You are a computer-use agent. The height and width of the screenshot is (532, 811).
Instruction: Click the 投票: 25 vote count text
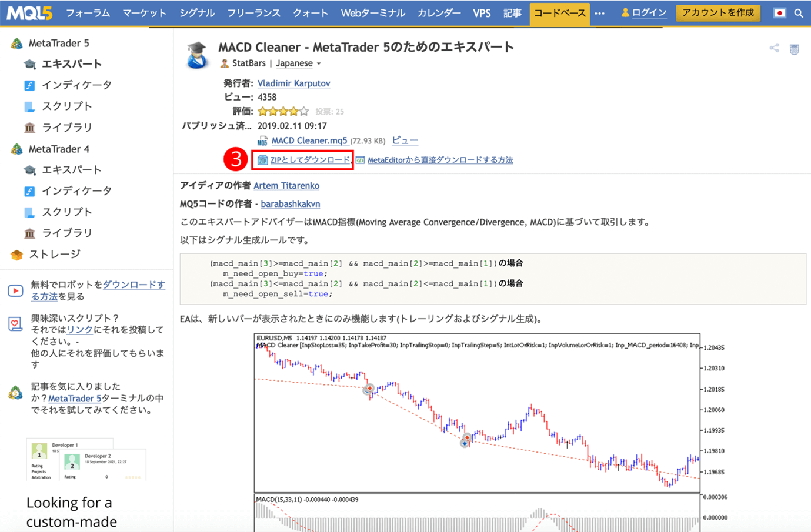pyautogui.click(x=329, y=112)
